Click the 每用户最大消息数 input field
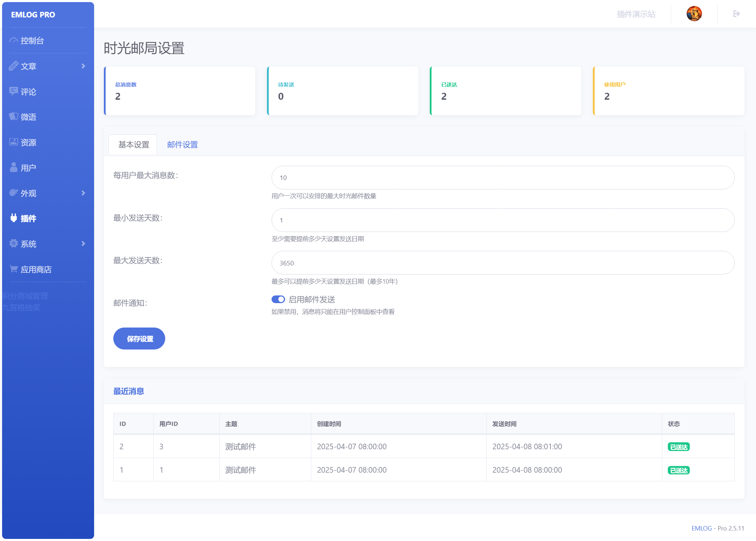756x541 pixels. tap(503, 178)
